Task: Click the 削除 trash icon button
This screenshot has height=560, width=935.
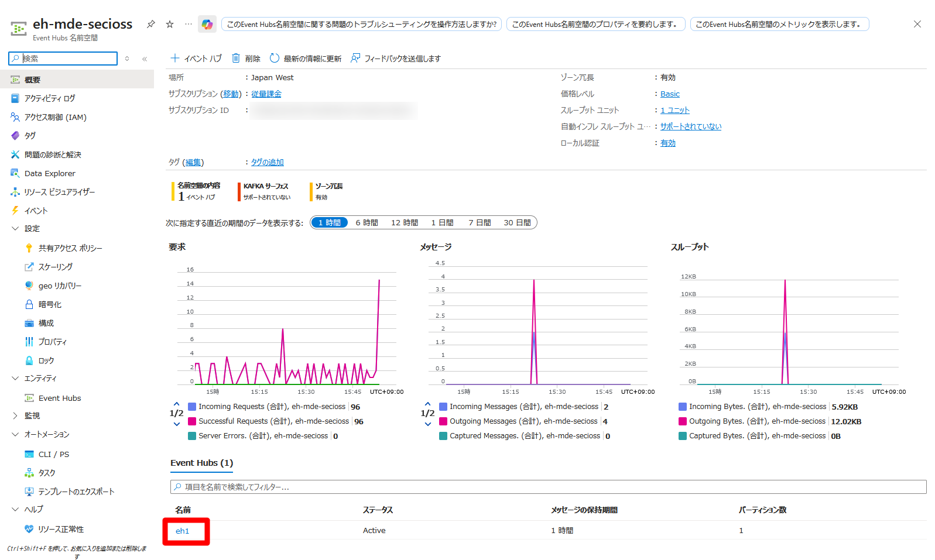Action: point(246,58)
